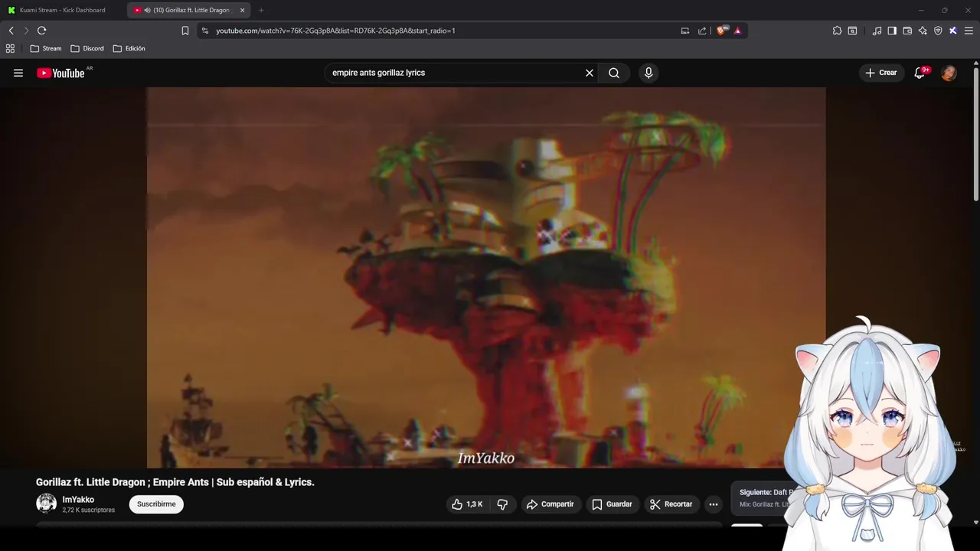Toggle the browser sidebar panel icon

coord(892,31)
